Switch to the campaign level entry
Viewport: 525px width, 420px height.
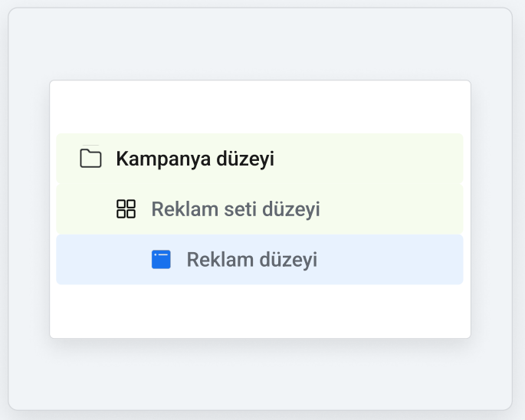coord(260,159)
